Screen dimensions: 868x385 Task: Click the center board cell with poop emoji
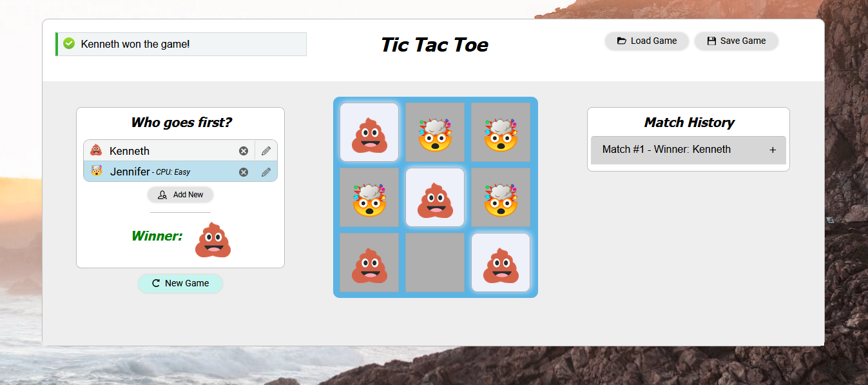tap(435, 197)
